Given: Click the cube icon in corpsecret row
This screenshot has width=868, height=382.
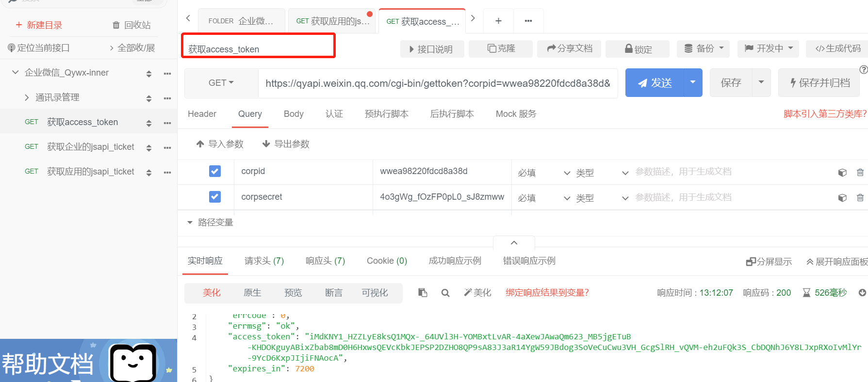Looking at the screenshot, I should 842,198.
